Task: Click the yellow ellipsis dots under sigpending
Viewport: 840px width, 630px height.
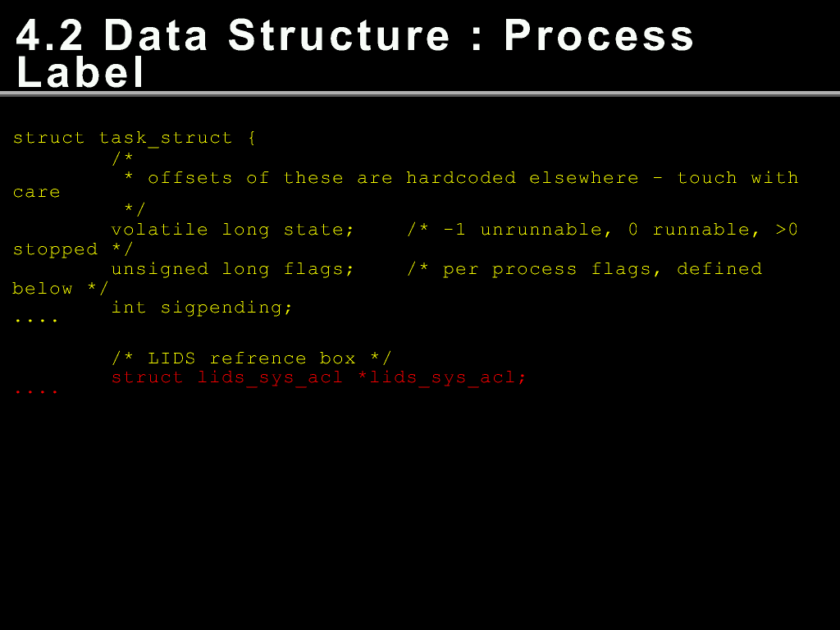Action: pyautogui.click(x=36, y=321)
